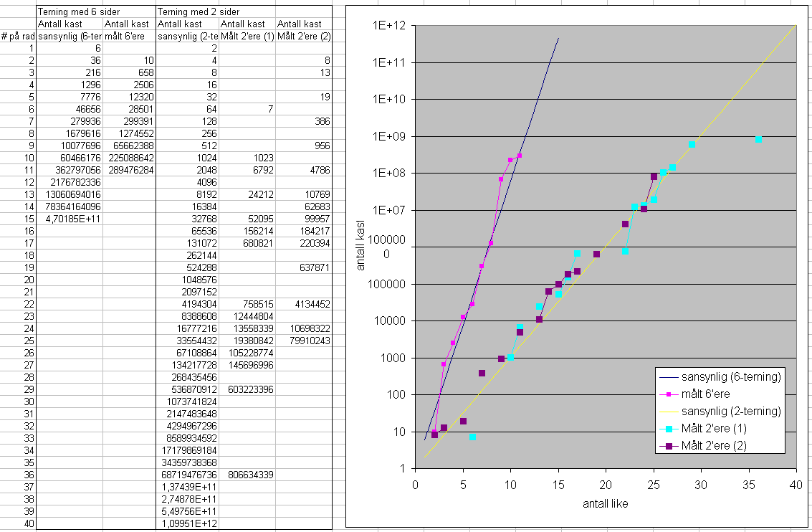Select the 'Målt 2'ere (1)' column header
The image size is (812, 532).
click(x=247, y=37)
